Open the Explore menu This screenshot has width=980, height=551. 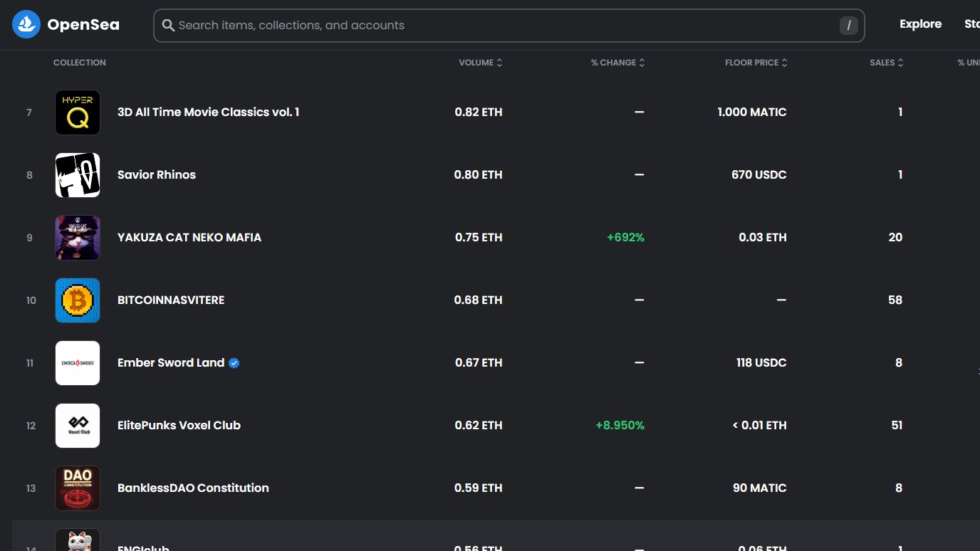pos(920,24)
